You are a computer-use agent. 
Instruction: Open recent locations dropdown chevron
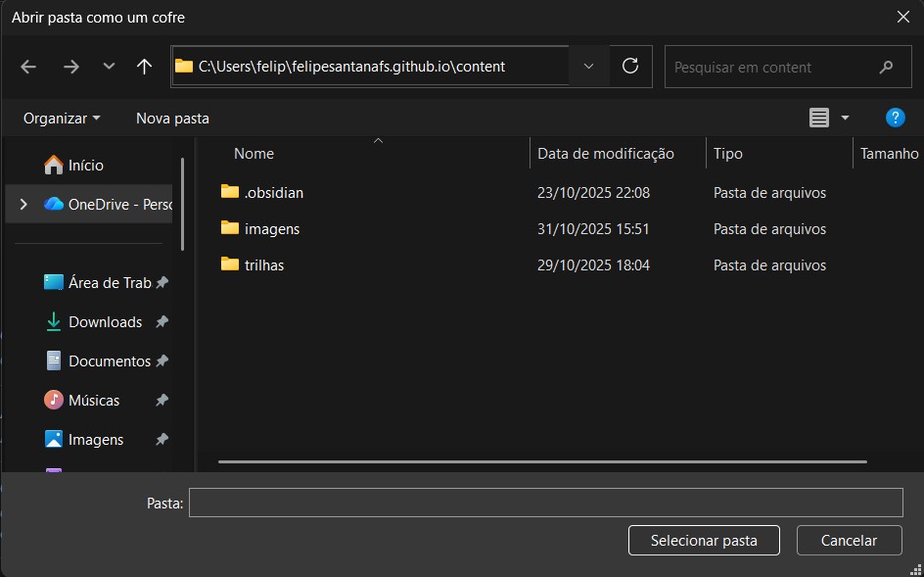coord(109,67)
